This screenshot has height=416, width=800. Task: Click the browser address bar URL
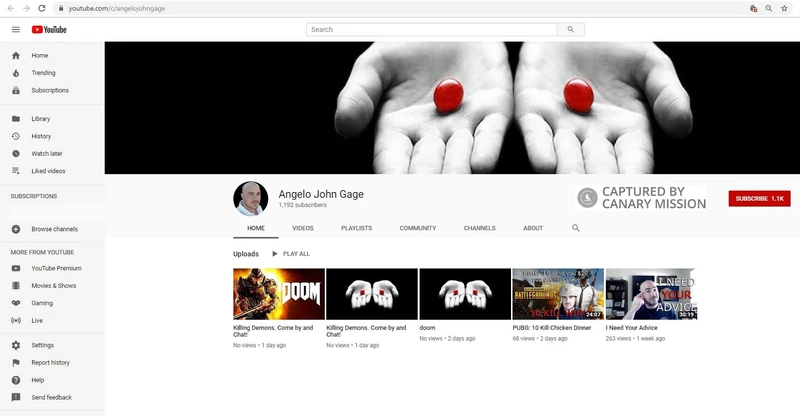coord(117,8)
